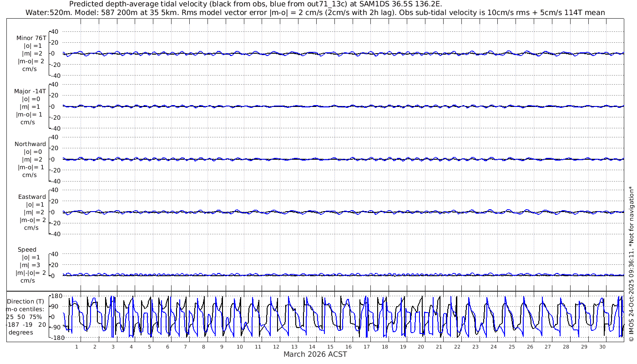Click day '7' on the date axis
637x364 pixels.
pos(185,347)
